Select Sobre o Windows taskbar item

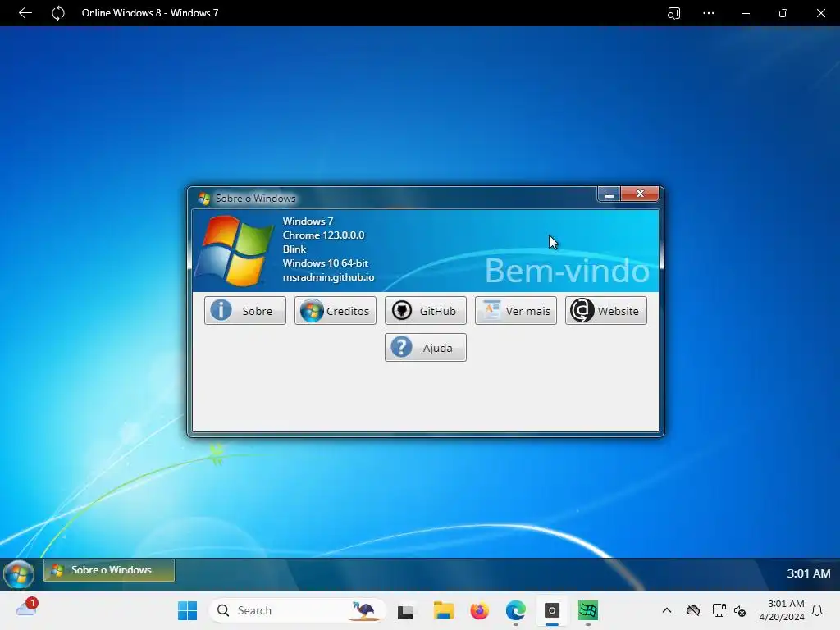point(109,570)
